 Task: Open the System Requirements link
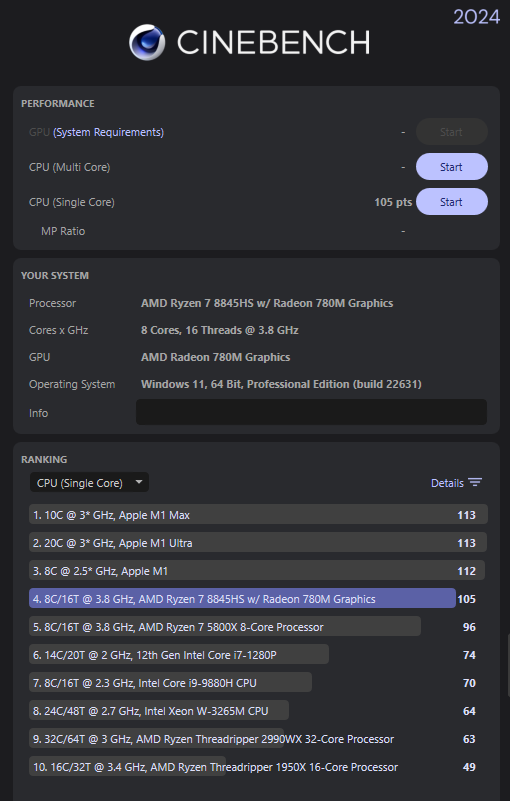(108, 132)
